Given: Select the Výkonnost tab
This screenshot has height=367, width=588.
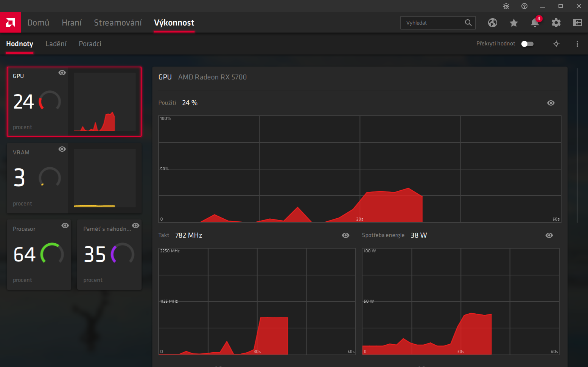Looking at the screenshot, I should pyautogui.click(x=174, y=23).
